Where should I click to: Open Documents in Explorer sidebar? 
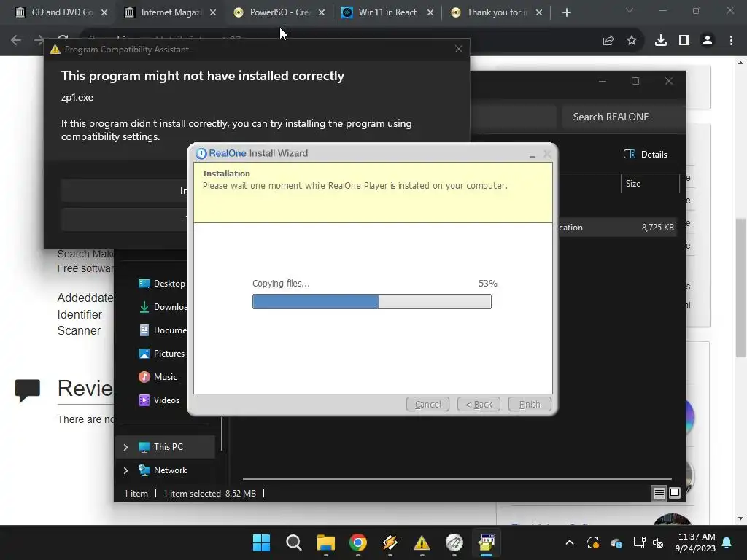click(x=162, y=330)
